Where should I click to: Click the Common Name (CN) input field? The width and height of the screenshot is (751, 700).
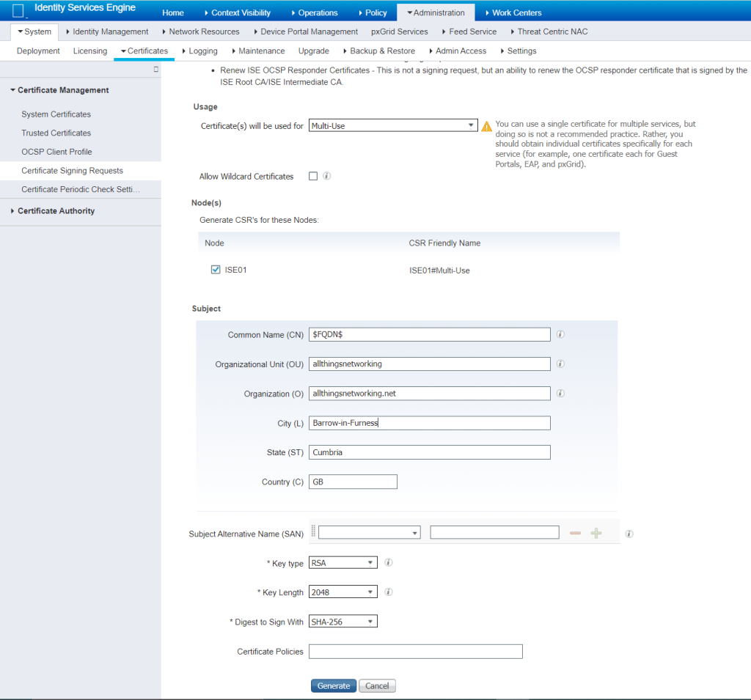click(430, 334)
